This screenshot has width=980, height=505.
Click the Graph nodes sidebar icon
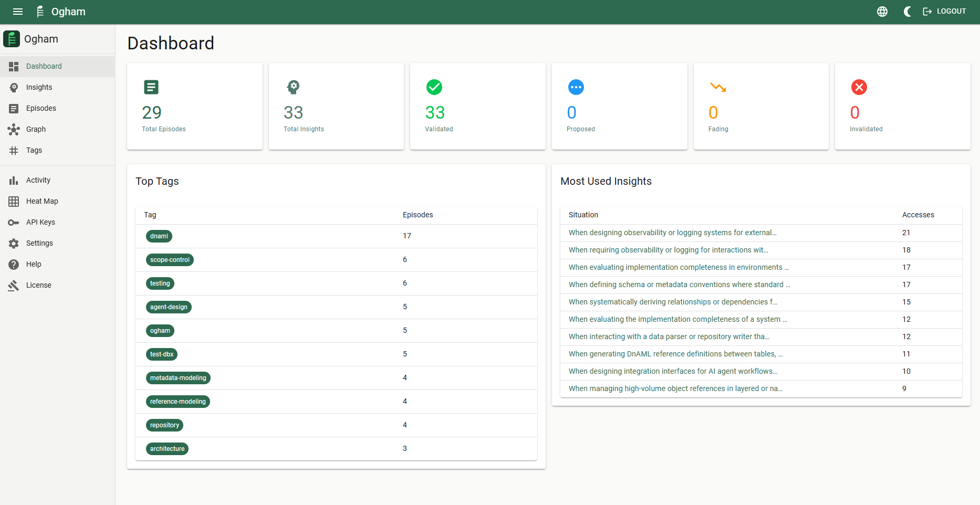click(x=14, y=129)
